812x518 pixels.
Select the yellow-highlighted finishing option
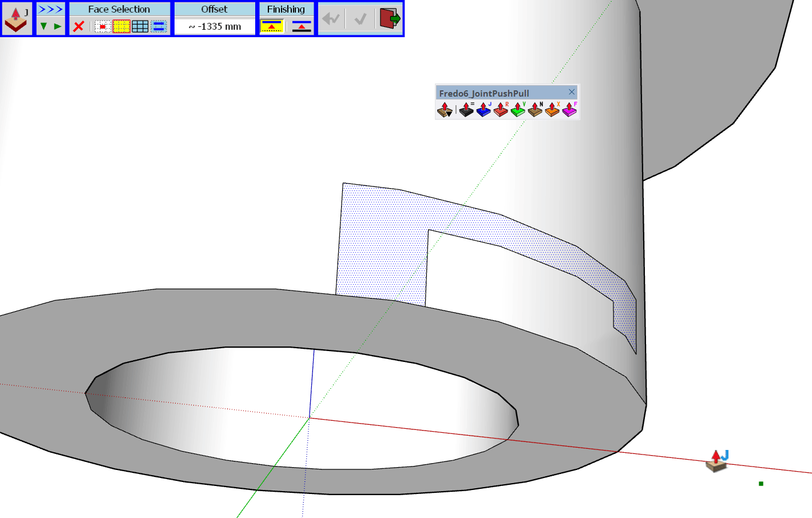(272, 26)
